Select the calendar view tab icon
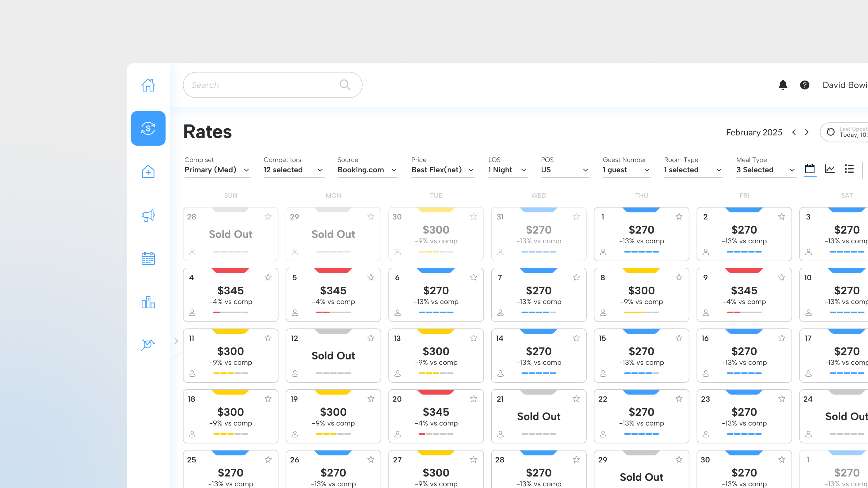The height and width of the screenshot is (488, 868). (x=810, y=169)
